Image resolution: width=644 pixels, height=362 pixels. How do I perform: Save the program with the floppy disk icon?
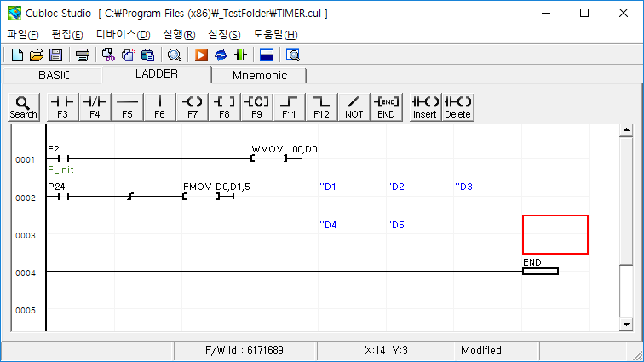tap(55, 55)
